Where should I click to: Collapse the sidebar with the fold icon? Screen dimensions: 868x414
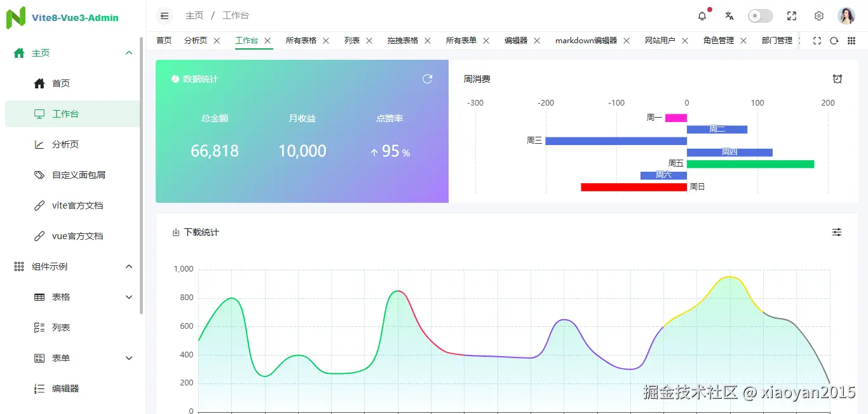pyautogui.click(x=165, y=16)
